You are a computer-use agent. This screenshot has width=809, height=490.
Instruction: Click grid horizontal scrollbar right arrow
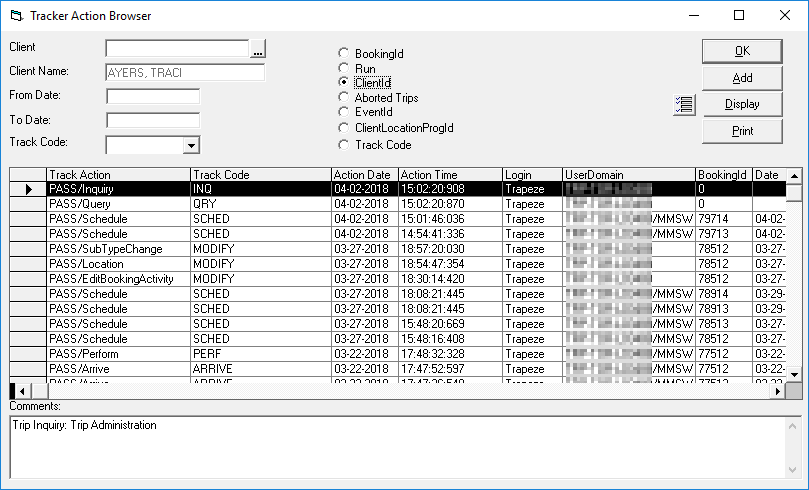coord(778,391)
